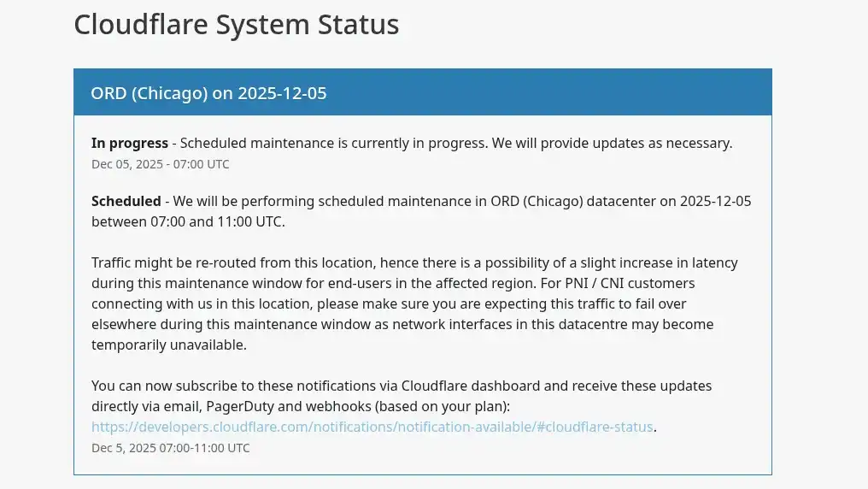Click "Scheduled maintenance is currently in progress" text

tap(333, 144)
